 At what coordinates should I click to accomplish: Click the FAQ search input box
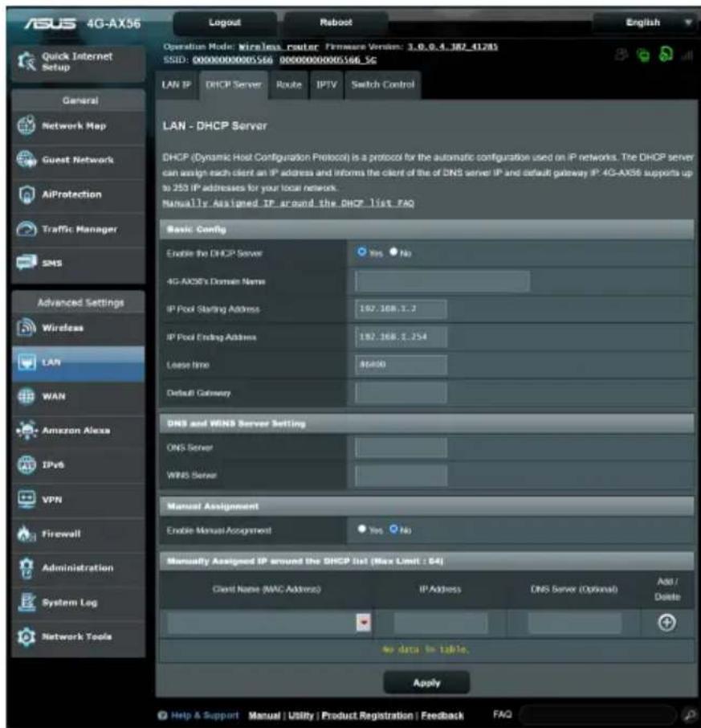(599, 715)
